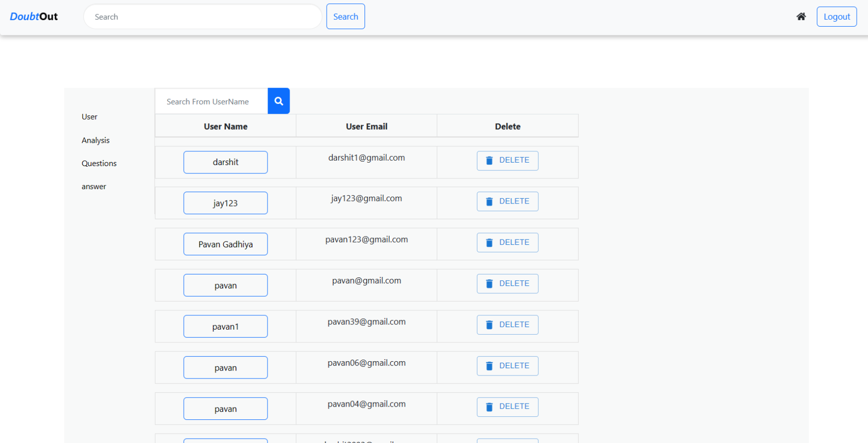Click trash icon for pavan123@gmail.com row
Screen dimensions: 868x443
(x=489, y=242)
